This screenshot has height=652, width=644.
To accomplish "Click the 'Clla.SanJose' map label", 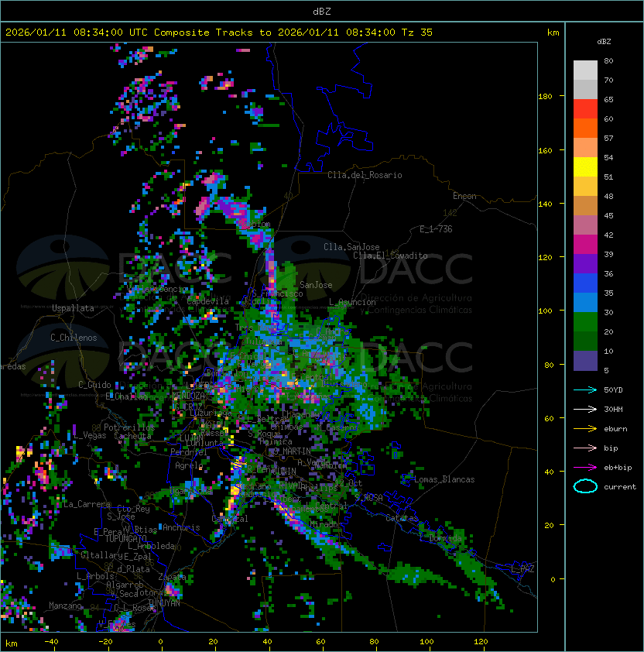I will pyautogui.click(x=351, y=247).
